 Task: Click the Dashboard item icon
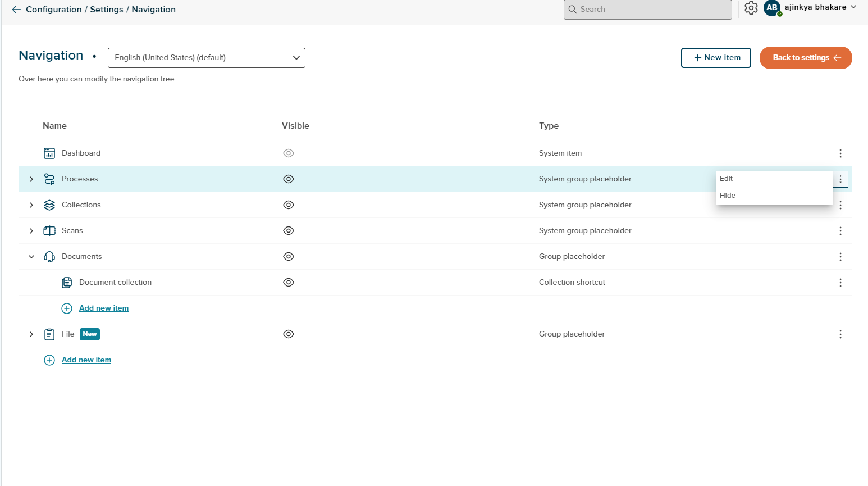pyautogui.click(x=49, y=152)
